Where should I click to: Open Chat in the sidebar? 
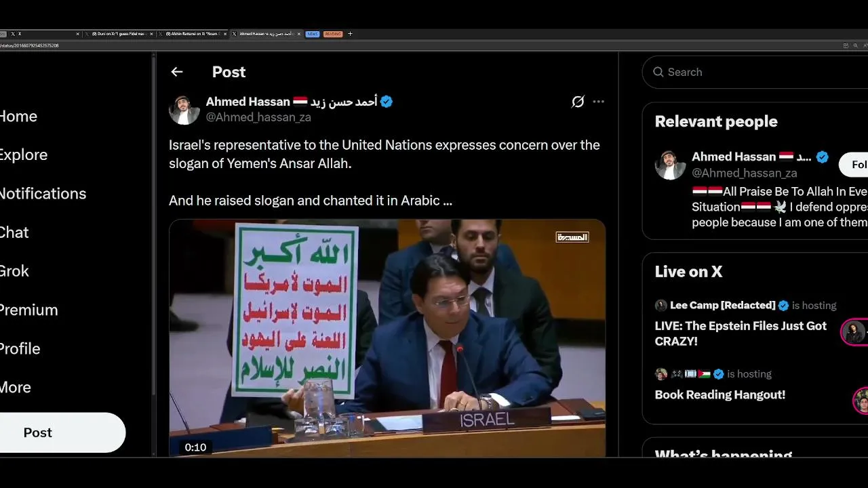pos(14,232)
